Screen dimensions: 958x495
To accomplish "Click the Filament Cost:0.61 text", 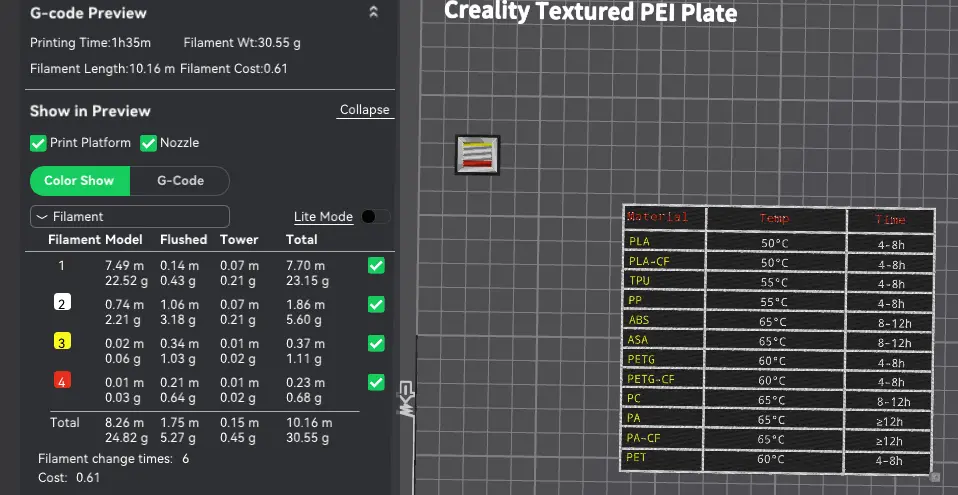I will (x=233, y=68).
